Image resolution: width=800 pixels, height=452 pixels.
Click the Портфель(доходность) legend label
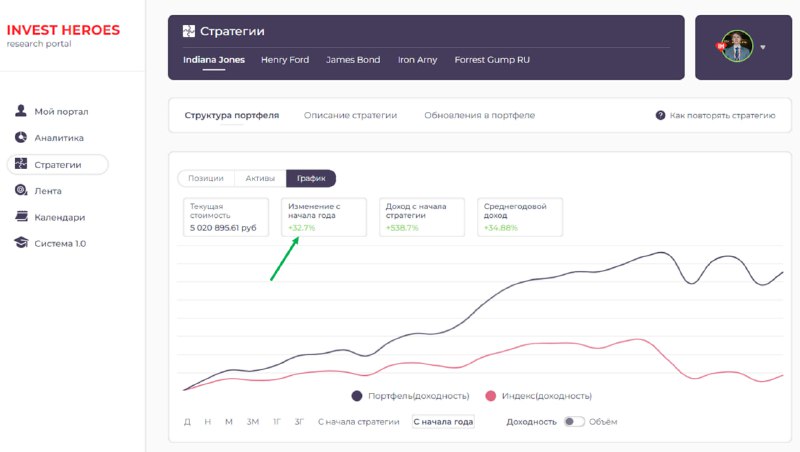point(418,396)
